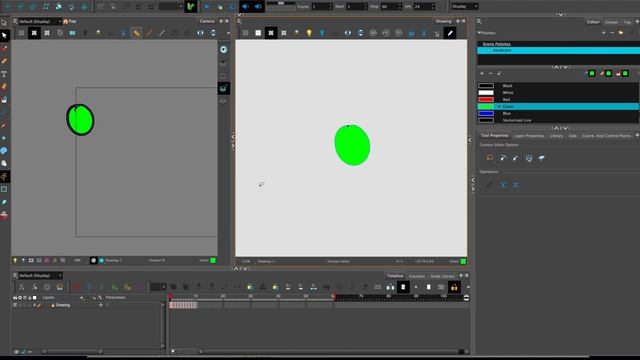Click the Frame number input field
640x360 pixels.
322,7
